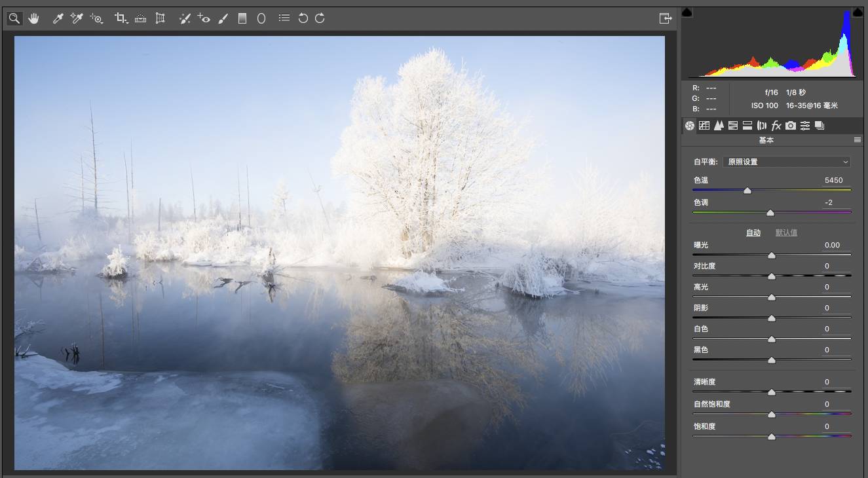Switch to the Snapshots tab
Viewport: 868px width, 478px height.
click(820, 126)
